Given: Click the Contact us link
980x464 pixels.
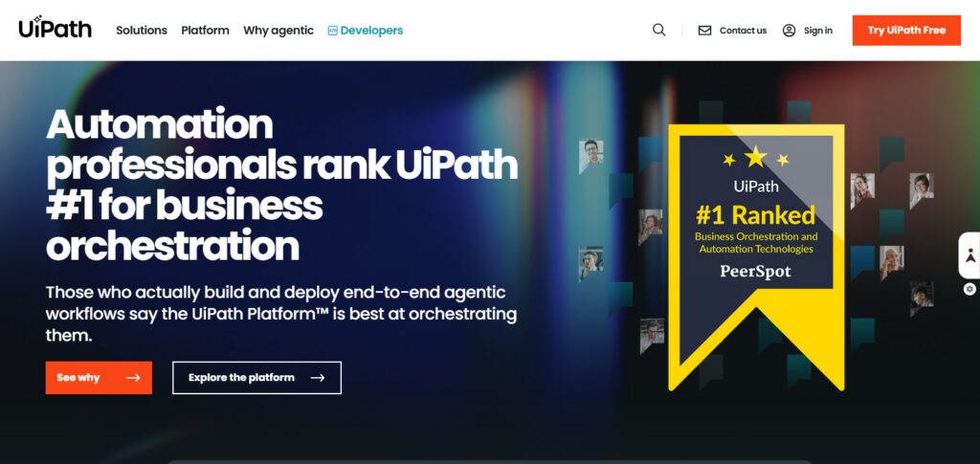Looking at the screenshot, I should click(x=743, y=30).
